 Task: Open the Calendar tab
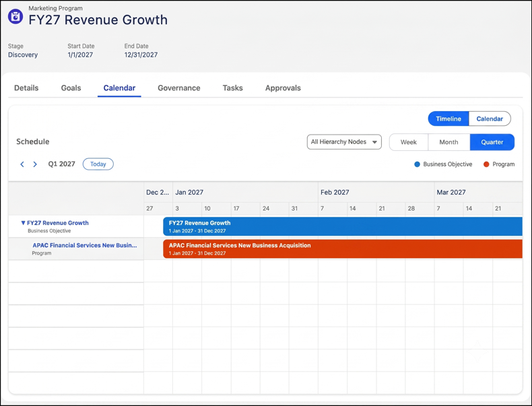(x=119, y=88)
